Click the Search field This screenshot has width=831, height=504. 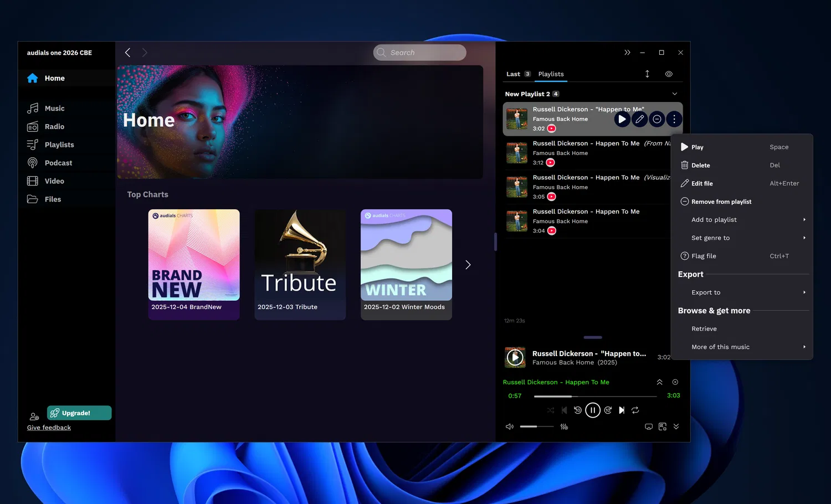coord(419,53)
